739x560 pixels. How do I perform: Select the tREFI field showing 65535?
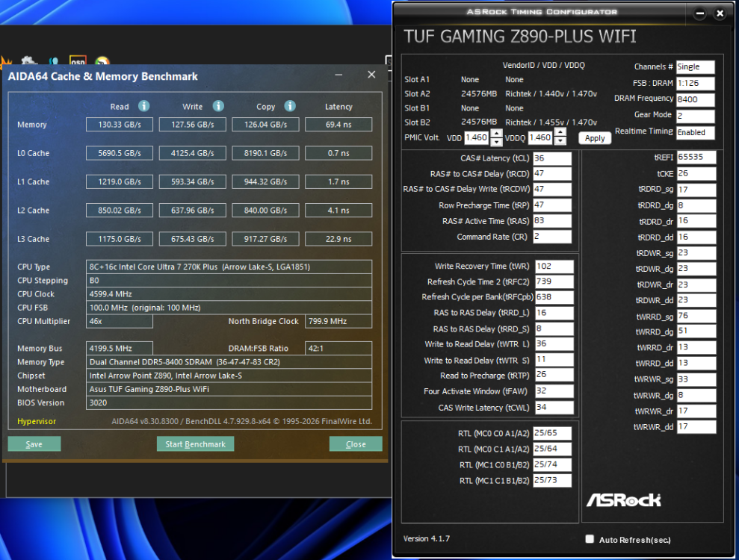696,158
